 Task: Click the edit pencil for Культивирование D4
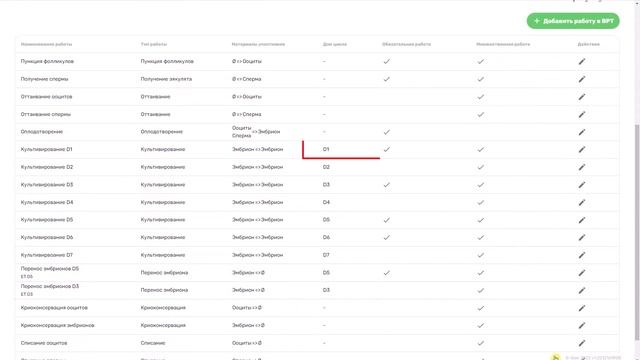(x=582, y=202)
